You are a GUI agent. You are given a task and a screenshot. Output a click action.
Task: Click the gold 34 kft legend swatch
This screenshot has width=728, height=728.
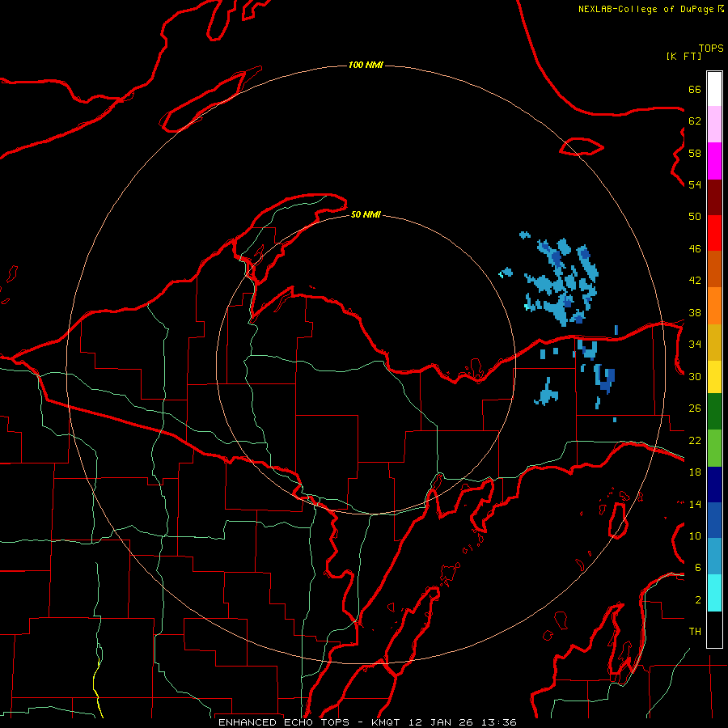(714, 342)
